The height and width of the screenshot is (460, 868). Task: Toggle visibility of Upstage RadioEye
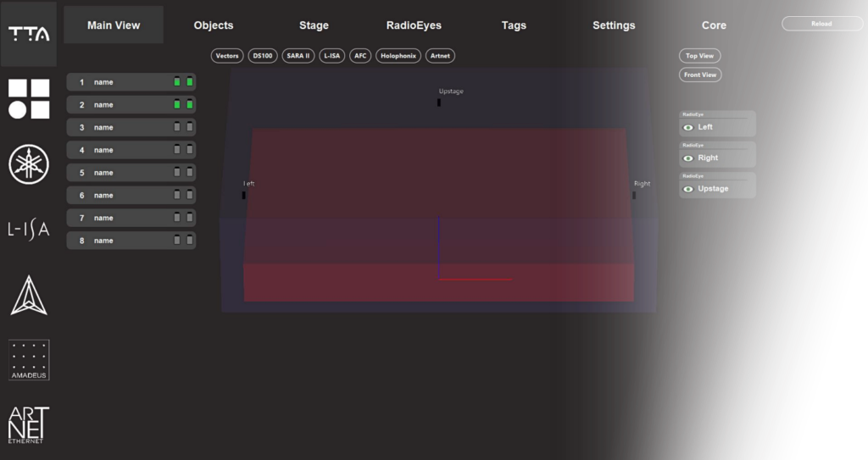click(688, 189)
